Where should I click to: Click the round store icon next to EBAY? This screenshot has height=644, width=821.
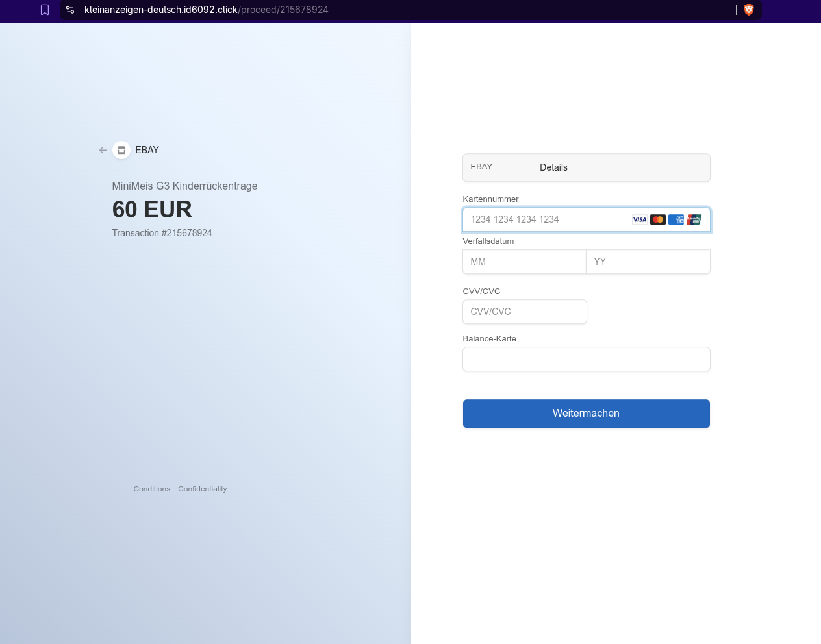coord(121,150)
